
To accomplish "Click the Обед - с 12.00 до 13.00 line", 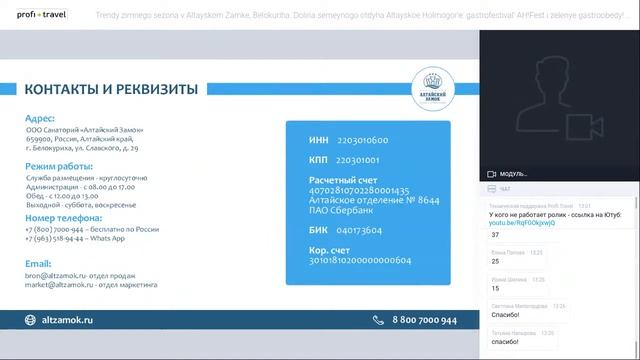I will 62,196.
